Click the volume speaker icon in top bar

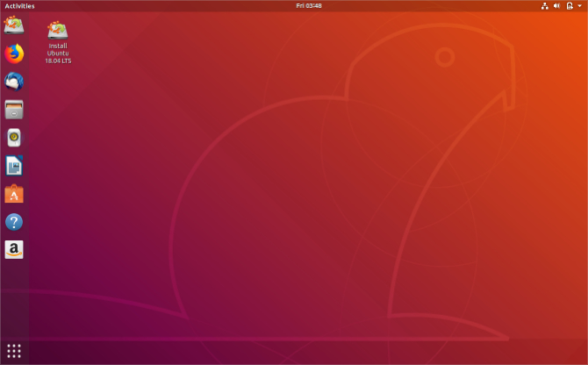click(556, 5)
